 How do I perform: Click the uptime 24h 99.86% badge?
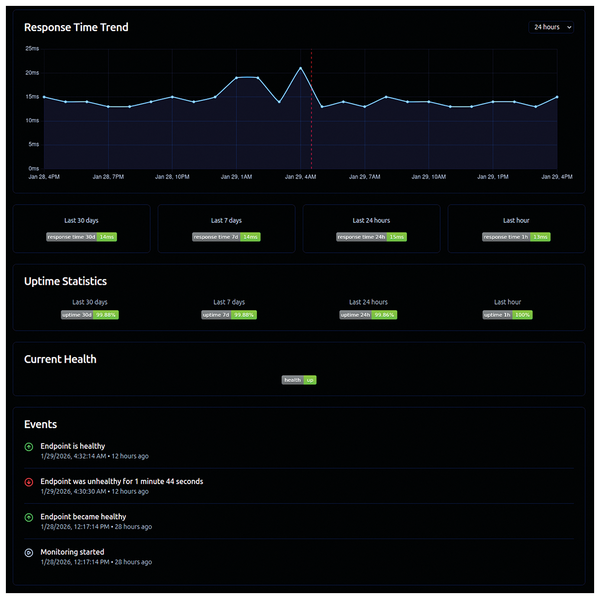point(368,315)
